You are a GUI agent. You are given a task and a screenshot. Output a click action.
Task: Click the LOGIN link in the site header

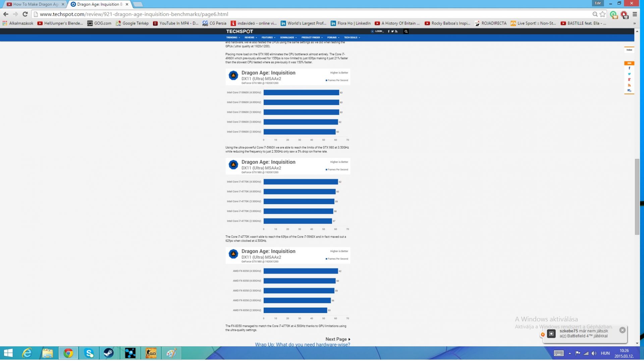378,32
